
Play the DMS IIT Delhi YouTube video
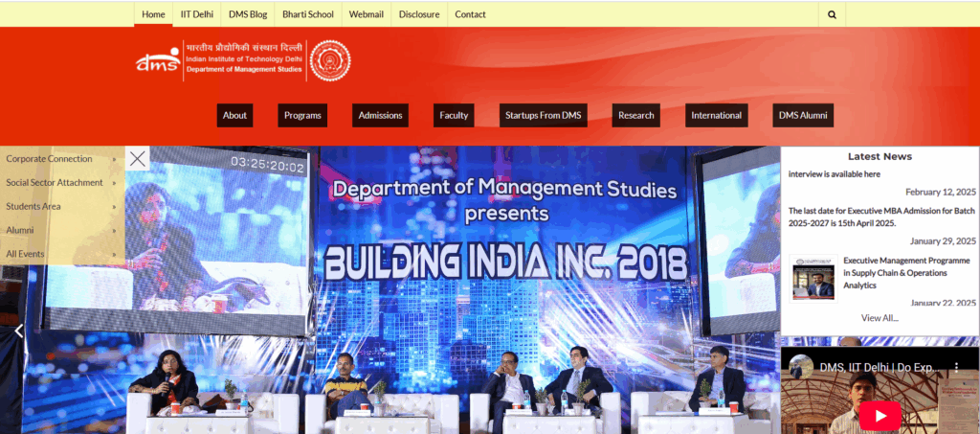point(880,415)
